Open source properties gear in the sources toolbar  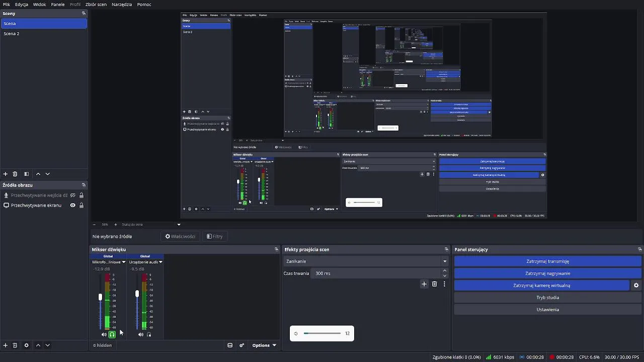[27, 345]
